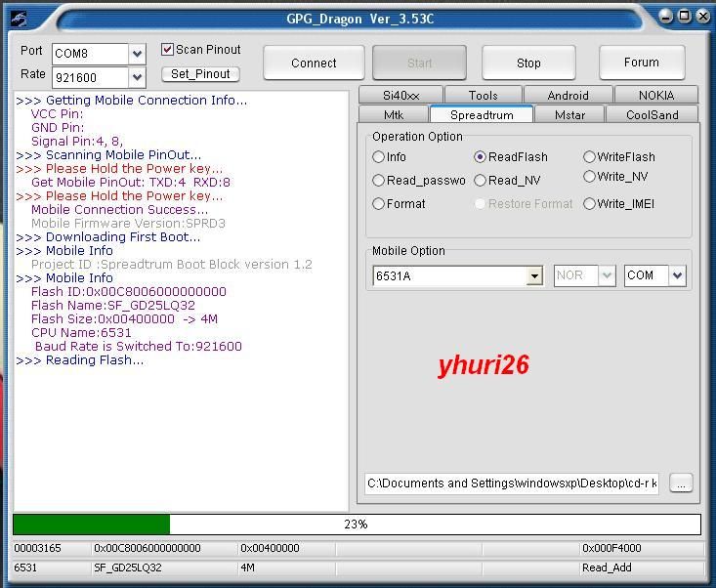Minimize the GPG_Dragon window
This screenshot has height=588, width=716.
[x=665, y=16]
